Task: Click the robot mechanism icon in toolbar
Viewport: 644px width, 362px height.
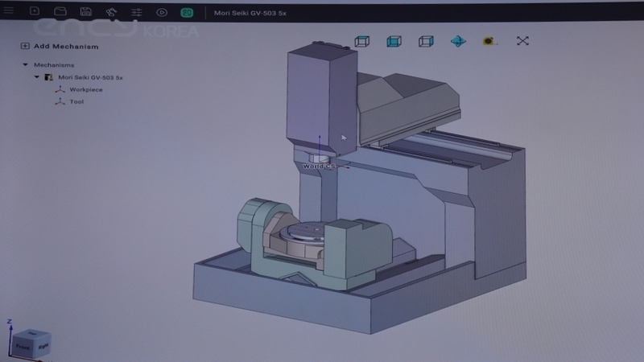Action: 110,13
